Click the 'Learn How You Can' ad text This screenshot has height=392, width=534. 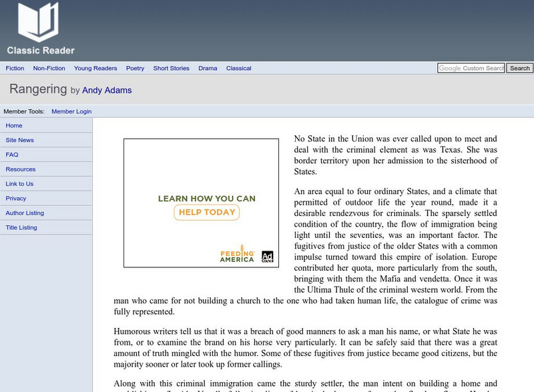[x=207, y=199]
